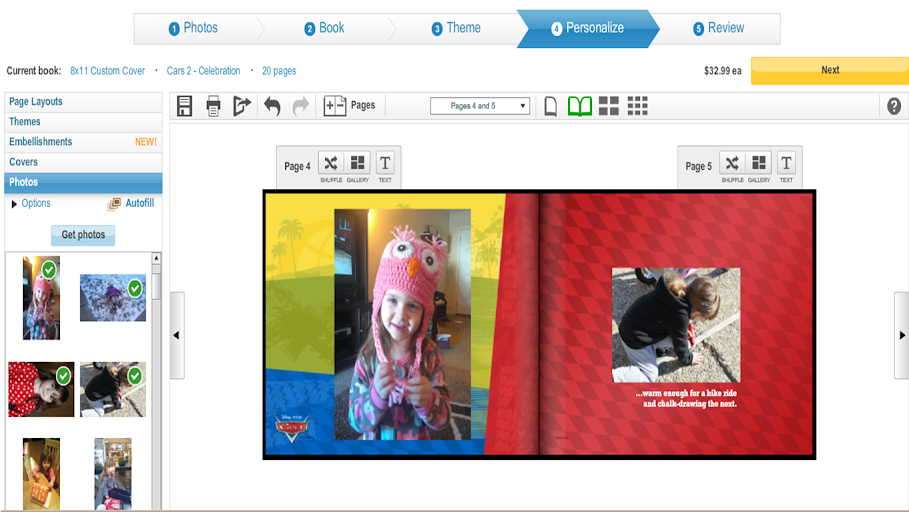Screen dimensions: 909x512
Task: Switch to two-page spread view
Action: coord(580,106)
